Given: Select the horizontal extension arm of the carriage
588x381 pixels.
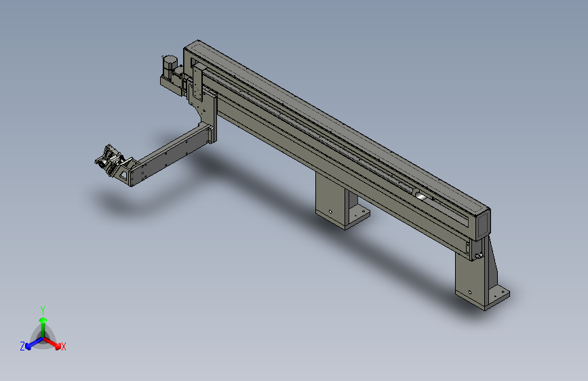Looking at the screenshot, I should (x=171, y=155).
